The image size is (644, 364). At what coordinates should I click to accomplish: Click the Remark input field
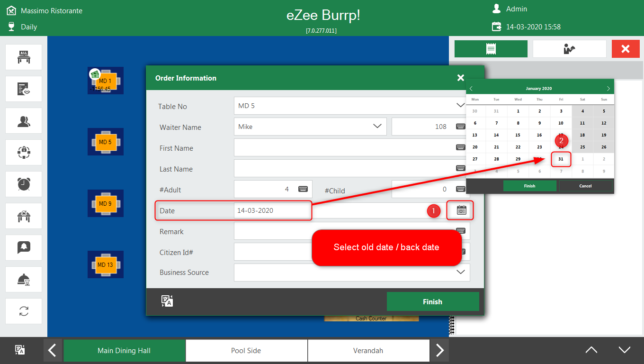coord(352,231)
